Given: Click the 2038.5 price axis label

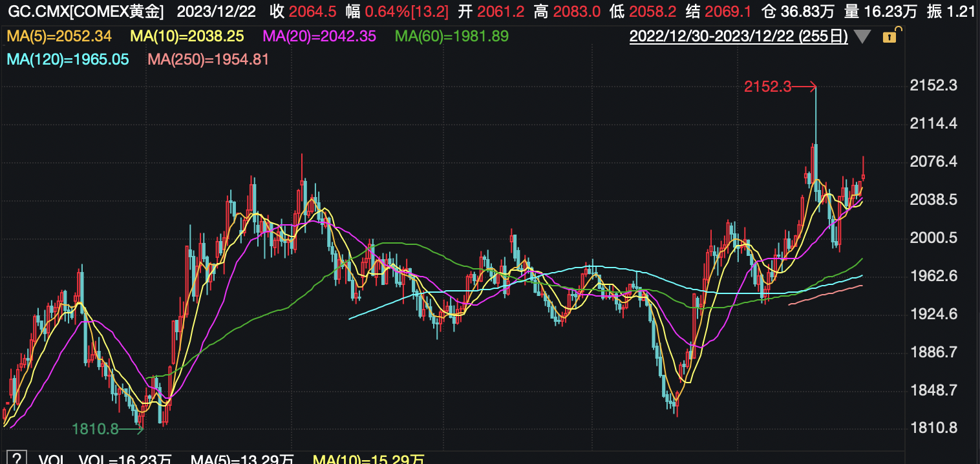Looking at the screenshot, I should pos(933,200).
